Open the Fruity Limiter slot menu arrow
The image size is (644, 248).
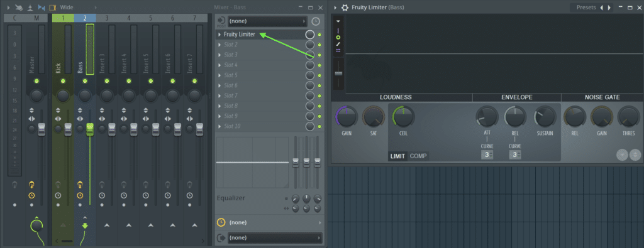[x=219, y=35]
